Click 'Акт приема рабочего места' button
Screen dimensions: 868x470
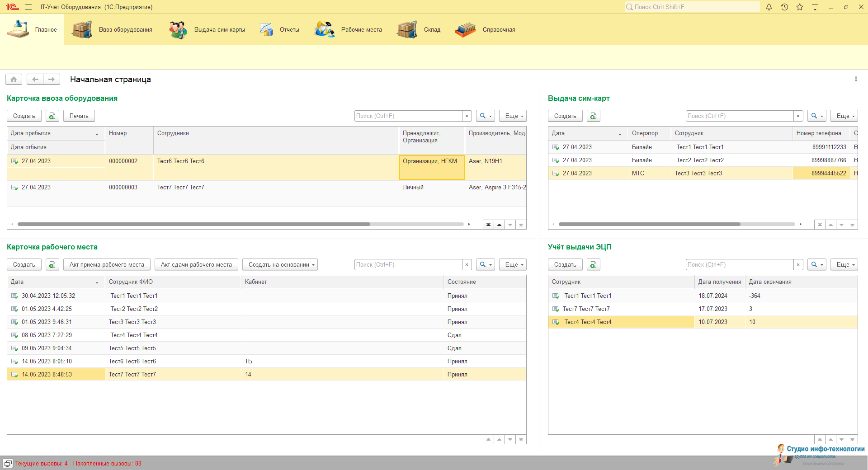click(107, 265)
